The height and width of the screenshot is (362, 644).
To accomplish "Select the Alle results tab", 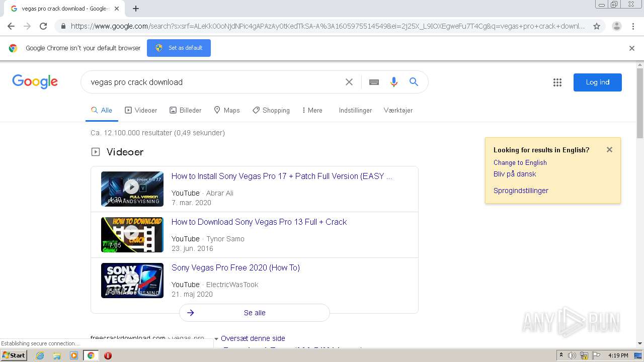I will (102, 110).
